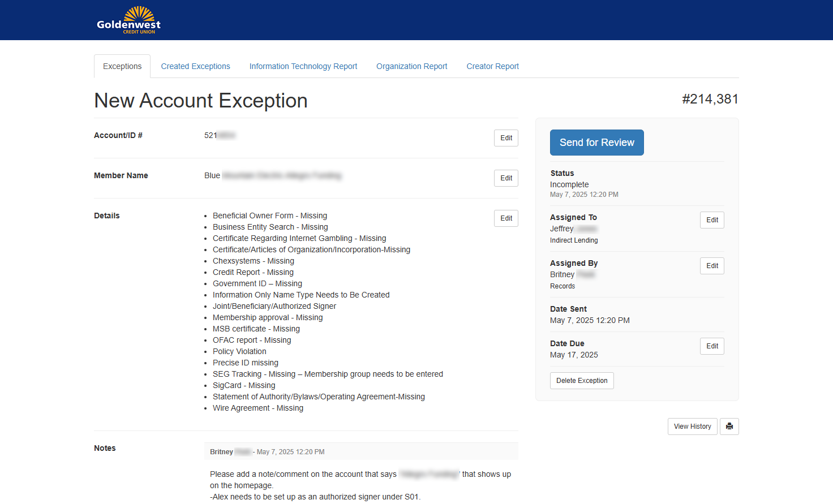Open the Information Technology Report tab

pyautogui.click(x=303, y=66)
